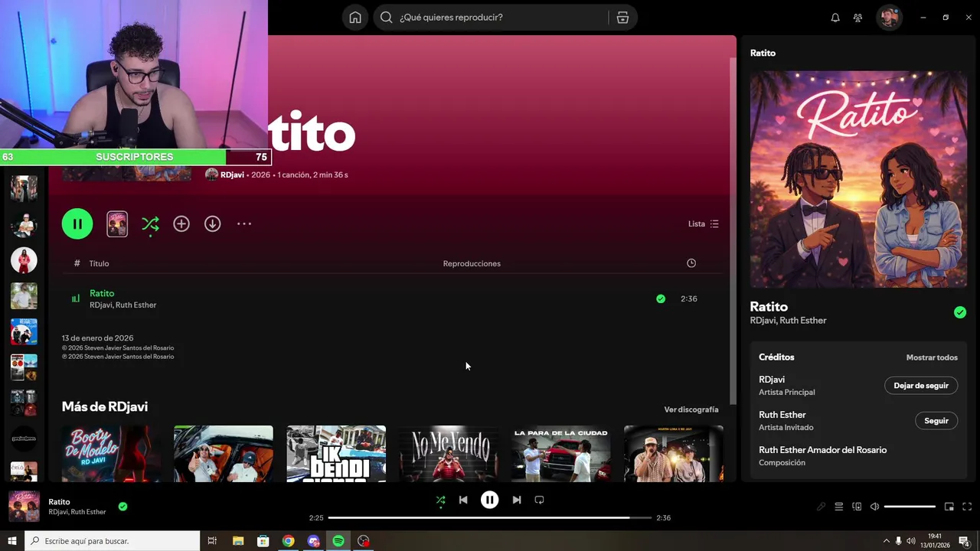The width and height of the screenshot is (980, 551).
Task: Sort by the Reproducciones column header
Action: [x=472, y=263]
